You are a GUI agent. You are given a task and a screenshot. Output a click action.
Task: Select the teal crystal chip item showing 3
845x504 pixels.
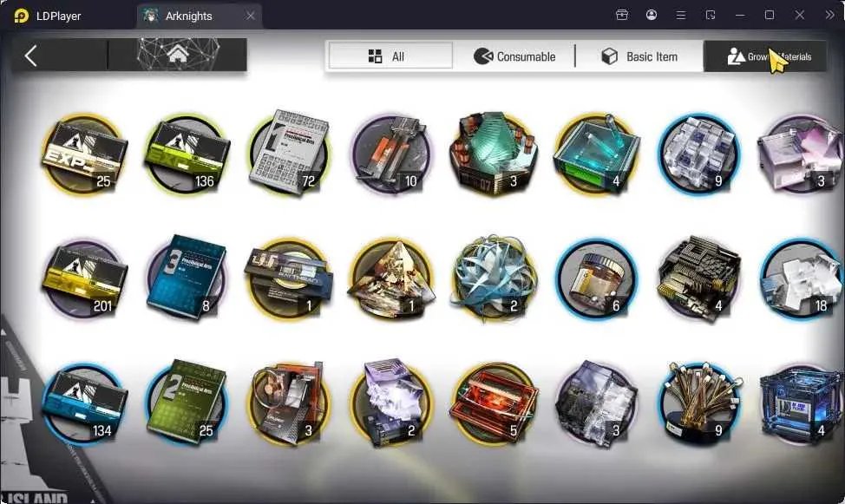pyautogui.click(x=494, y=154)
